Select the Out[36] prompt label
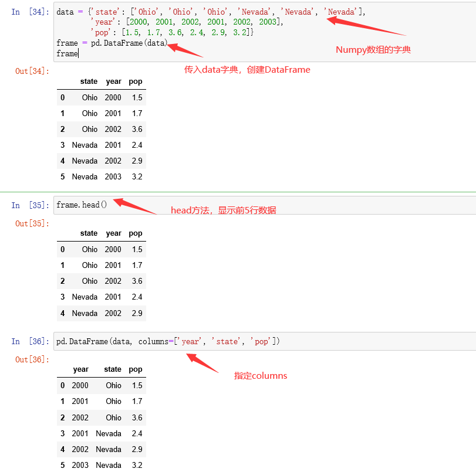The width and height of the screenshot is (476, 472). click(32, 359)
